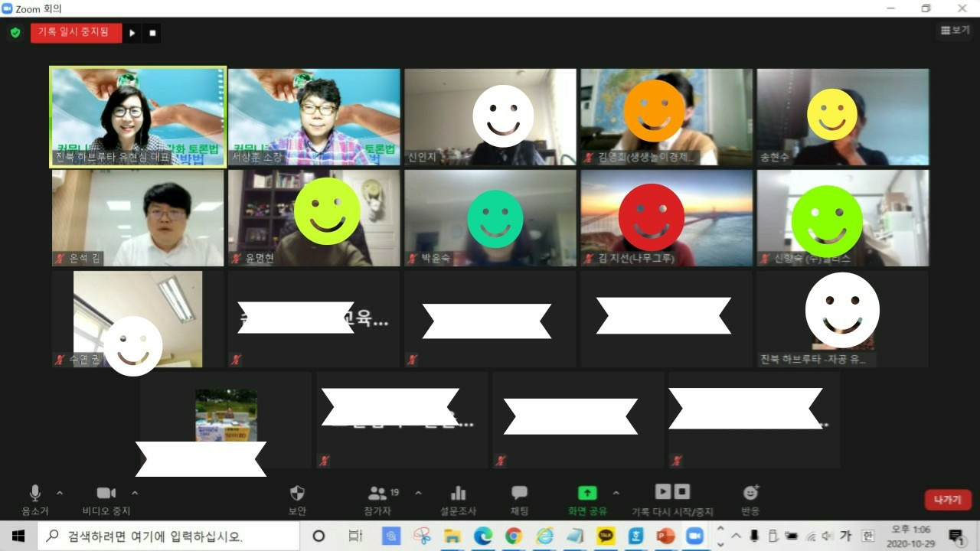980x551 pixels.
Task: Click the name label 진북 하브루타 -자공 유…
Action: pyautogui.click(x=813, y=360)
